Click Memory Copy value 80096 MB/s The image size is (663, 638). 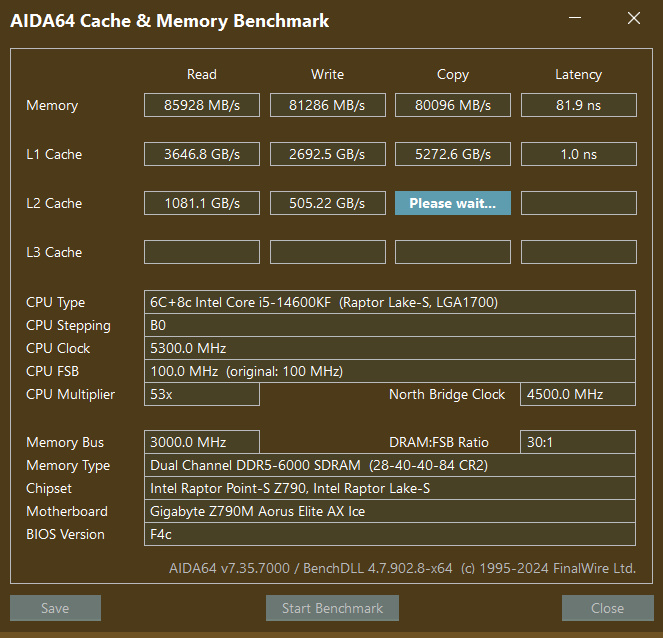coord(453,105)
